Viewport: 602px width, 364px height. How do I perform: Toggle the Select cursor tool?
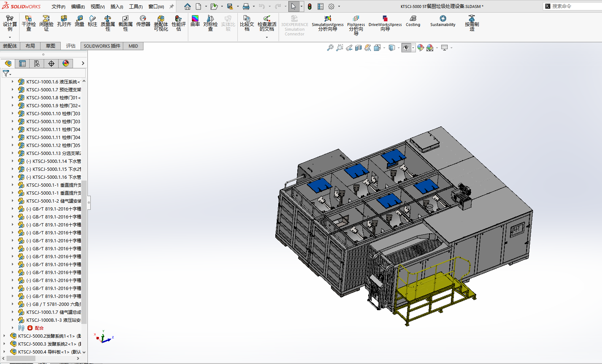293,6
